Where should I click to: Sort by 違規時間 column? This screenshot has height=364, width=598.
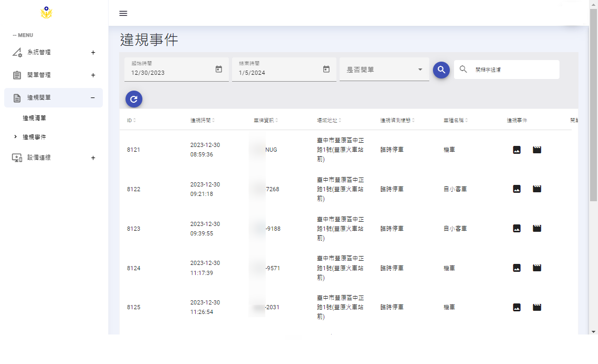point(202,121)
